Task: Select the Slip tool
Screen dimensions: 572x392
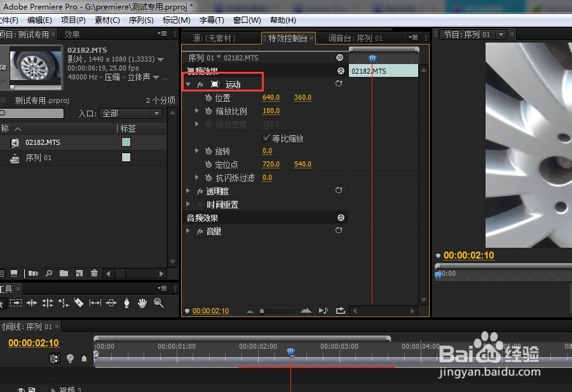Action: (95, 302)
